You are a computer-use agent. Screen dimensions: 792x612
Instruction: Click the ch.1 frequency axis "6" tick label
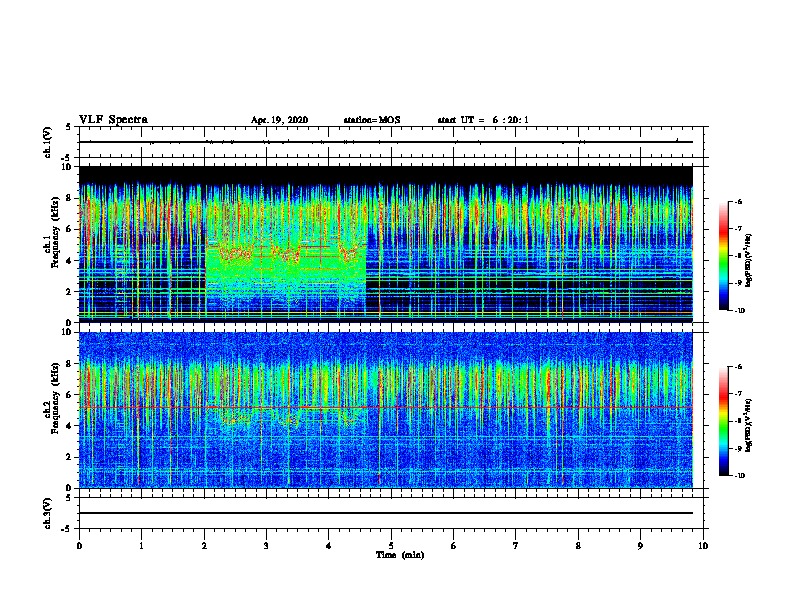(x=69, y=230)
